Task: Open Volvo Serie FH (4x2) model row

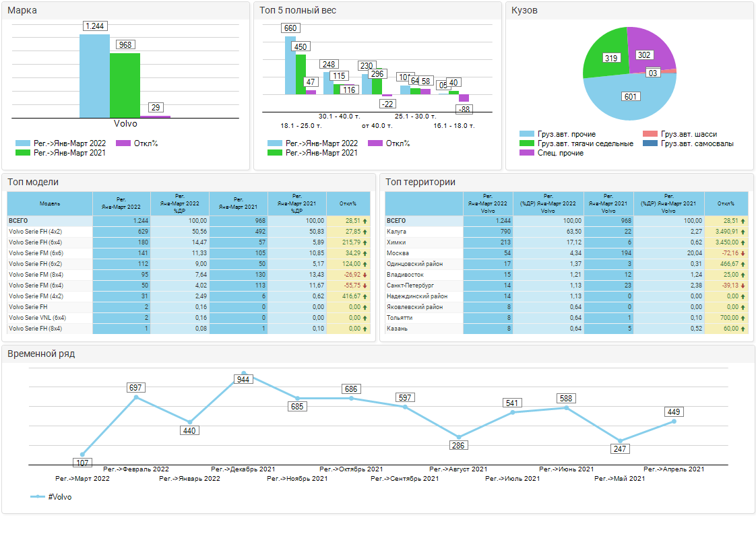Action: 35,232
